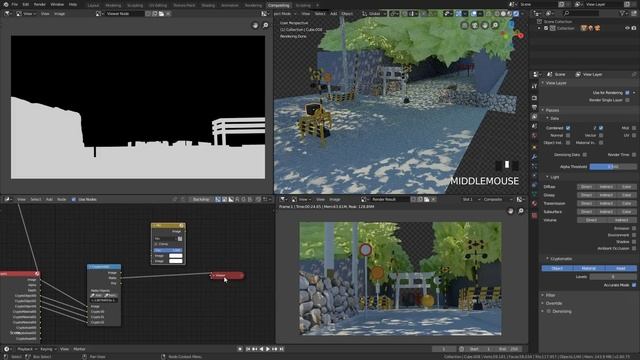Viewport: 640px width, 360px height.
Task: Open the 3D viewport Object menu
Action: click(x=347, y=14)
